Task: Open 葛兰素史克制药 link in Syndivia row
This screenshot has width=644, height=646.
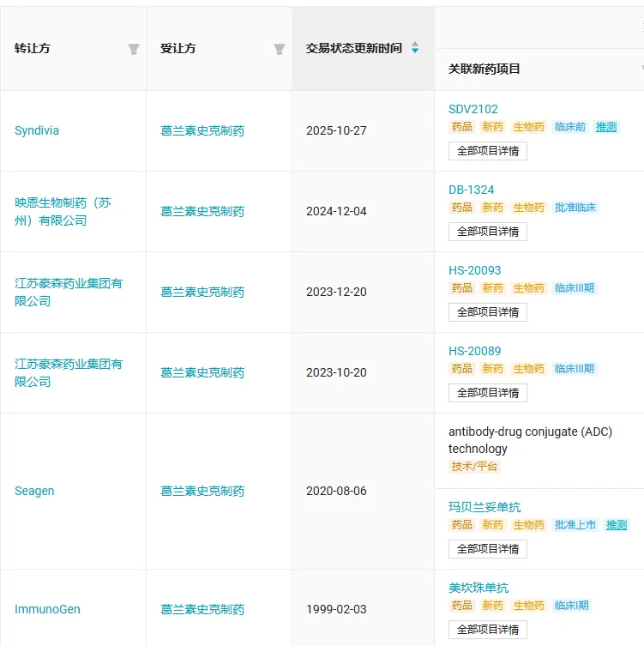Action: pyautogui.click(x=202, y=131)
